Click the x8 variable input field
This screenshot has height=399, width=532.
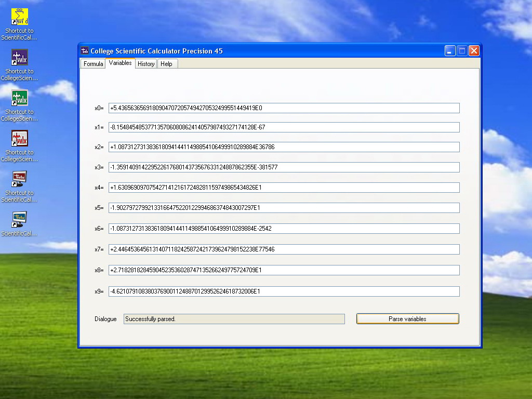(x=284, y=270)
